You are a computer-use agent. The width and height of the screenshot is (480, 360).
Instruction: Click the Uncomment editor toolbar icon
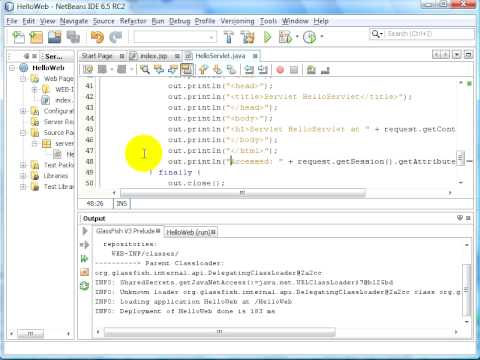325,69
